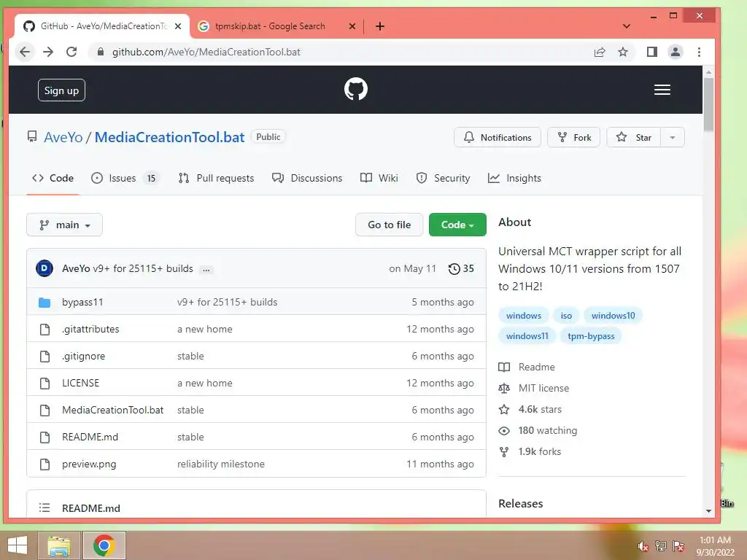The width and height of the screenshot is (747, 560).
Task: Click the windows11 topic tag
Action: coord(527,336)
